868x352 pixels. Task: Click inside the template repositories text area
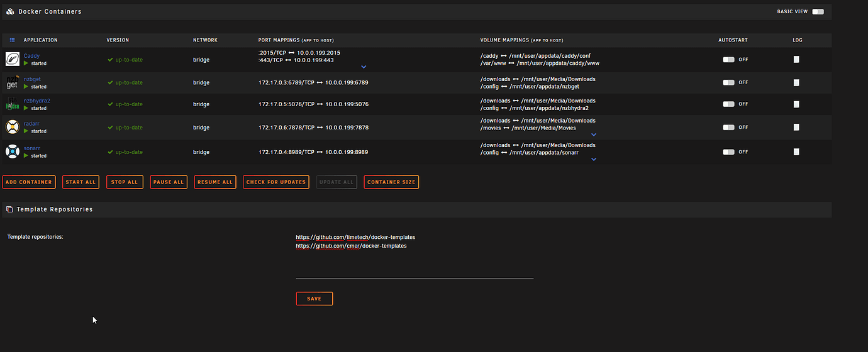click(x=415, y=255)
